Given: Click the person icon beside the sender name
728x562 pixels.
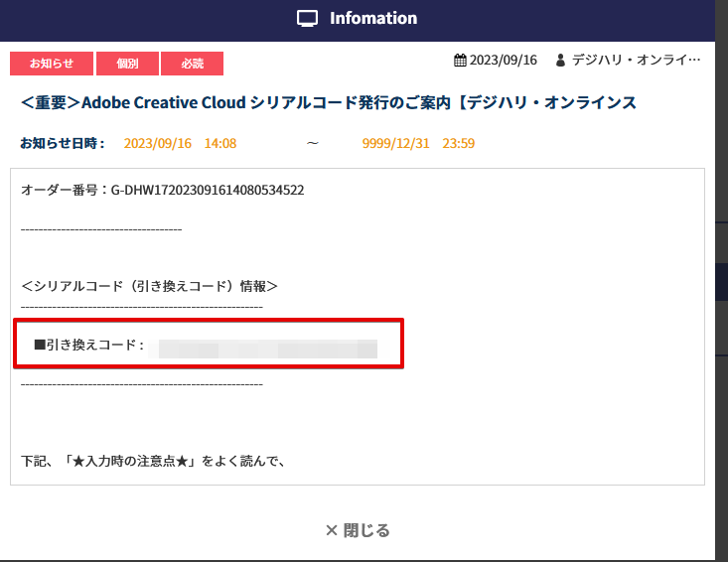Looking at the screenshot, I should [x=560, y=61].
